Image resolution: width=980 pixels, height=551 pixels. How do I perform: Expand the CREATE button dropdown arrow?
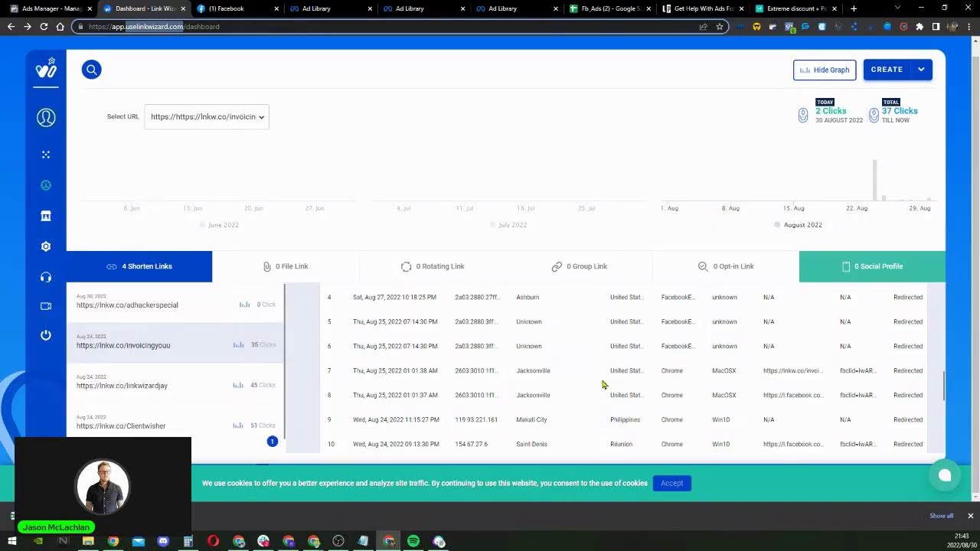[x=921, y=70]
